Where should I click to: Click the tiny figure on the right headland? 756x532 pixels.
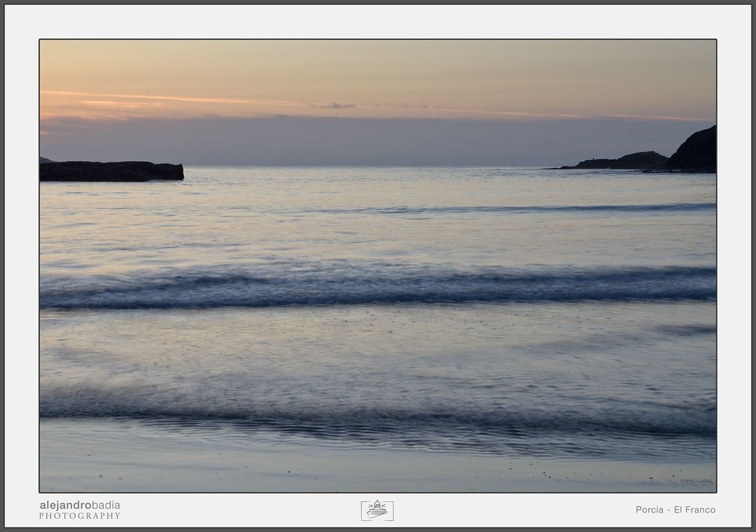point(594,158)
